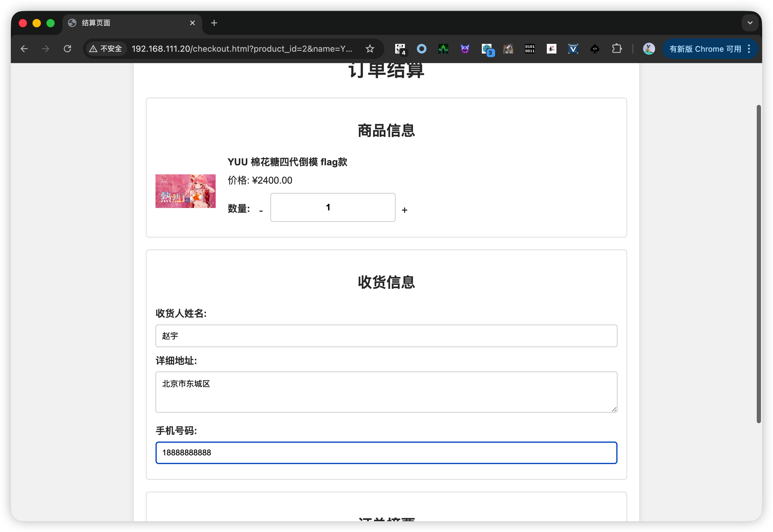Bookmark this page via the star icon
The image size is (773, 532).
coord(370,49)
